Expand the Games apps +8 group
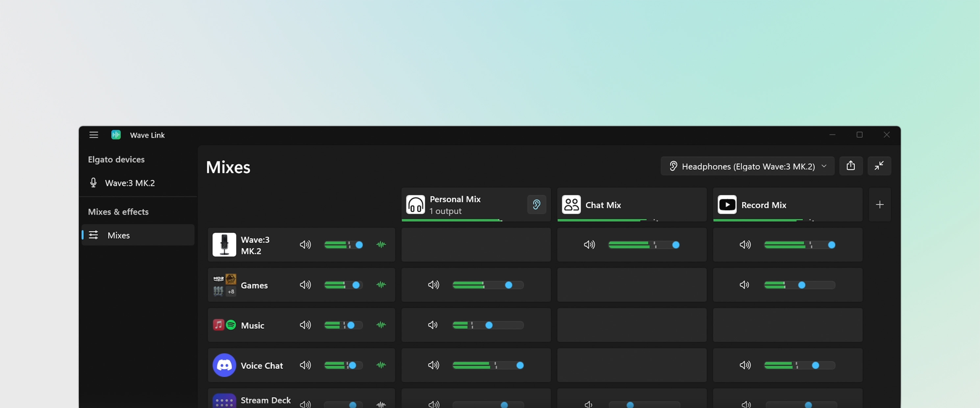Screen dimensions: 980x408 pos(231,292)
